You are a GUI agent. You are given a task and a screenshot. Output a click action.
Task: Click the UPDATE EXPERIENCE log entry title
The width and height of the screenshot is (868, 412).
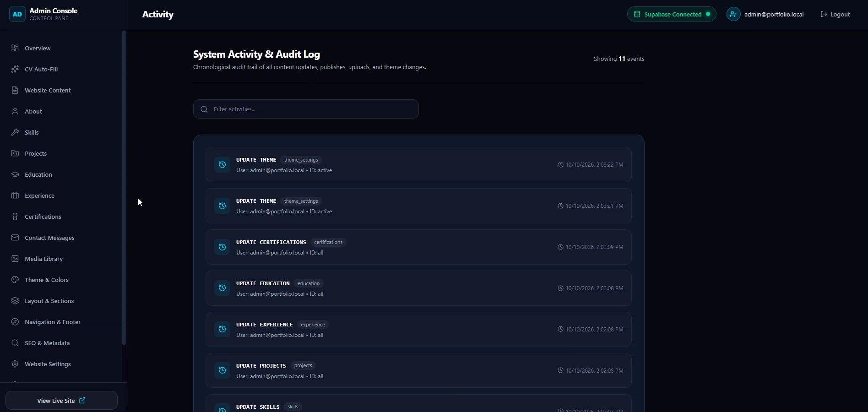(264, 325)
